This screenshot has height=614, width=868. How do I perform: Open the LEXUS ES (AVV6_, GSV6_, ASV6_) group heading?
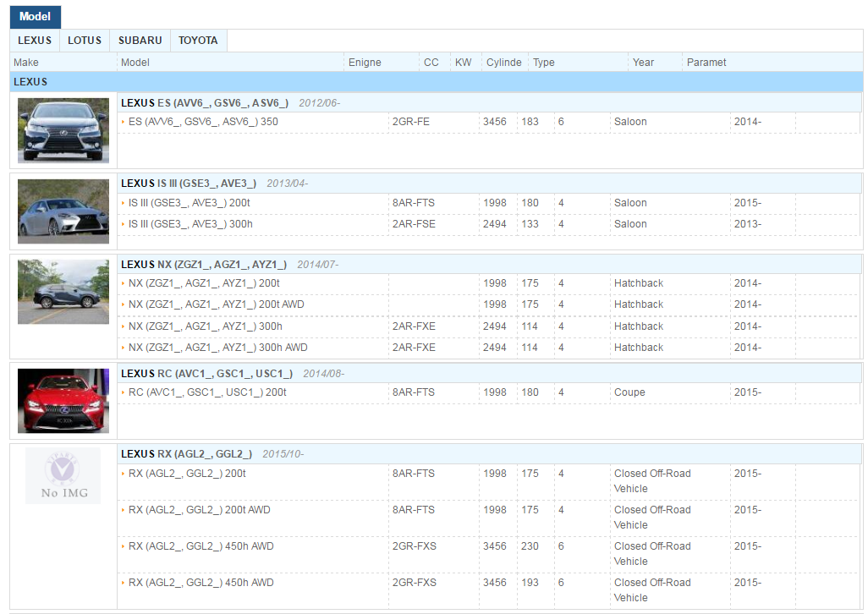tap(205, 103)
